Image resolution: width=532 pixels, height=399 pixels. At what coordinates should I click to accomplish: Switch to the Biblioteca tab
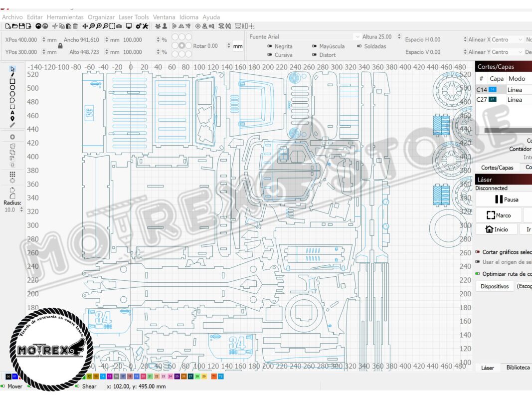coord(518,368)
